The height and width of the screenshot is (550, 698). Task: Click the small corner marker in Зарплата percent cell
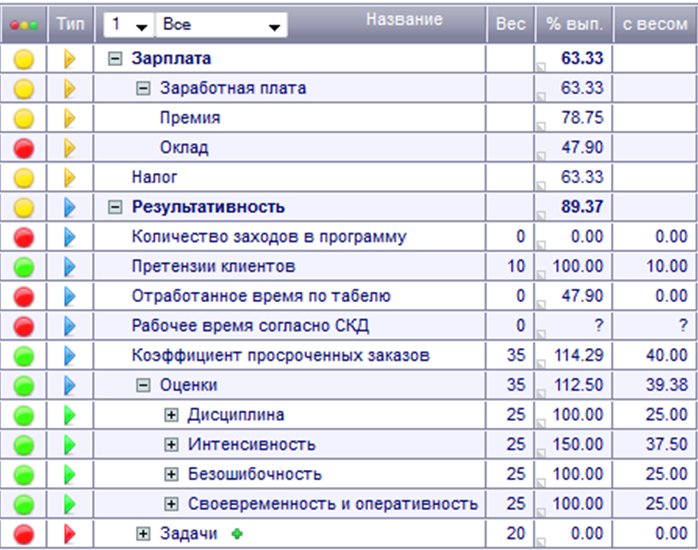tap(541, 67)
